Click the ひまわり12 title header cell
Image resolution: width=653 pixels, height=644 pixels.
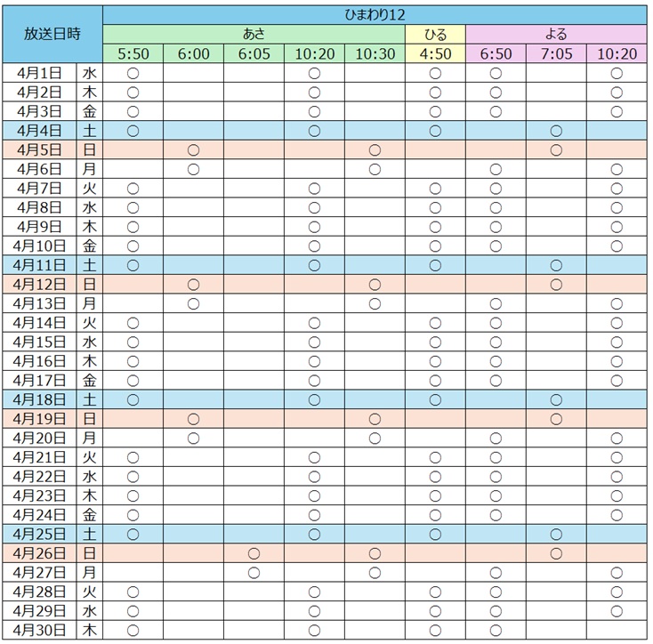(375, 15)
